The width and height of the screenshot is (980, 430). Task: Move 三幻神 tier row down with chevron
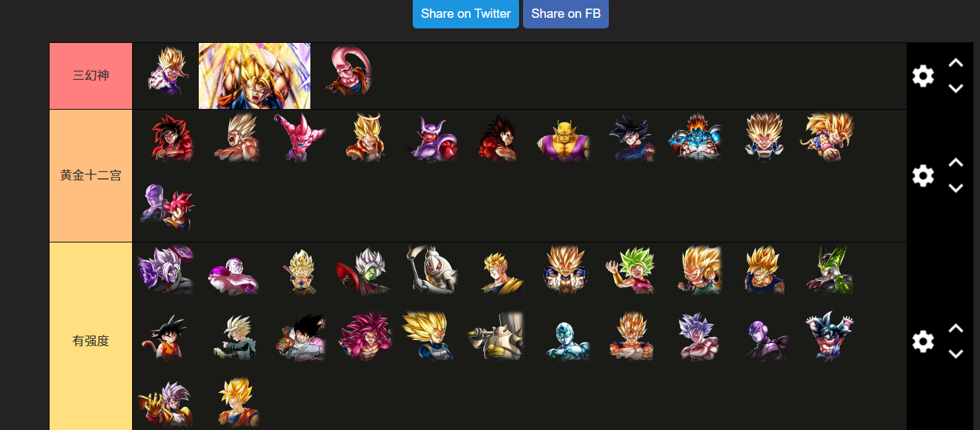(x=956, y=89)
